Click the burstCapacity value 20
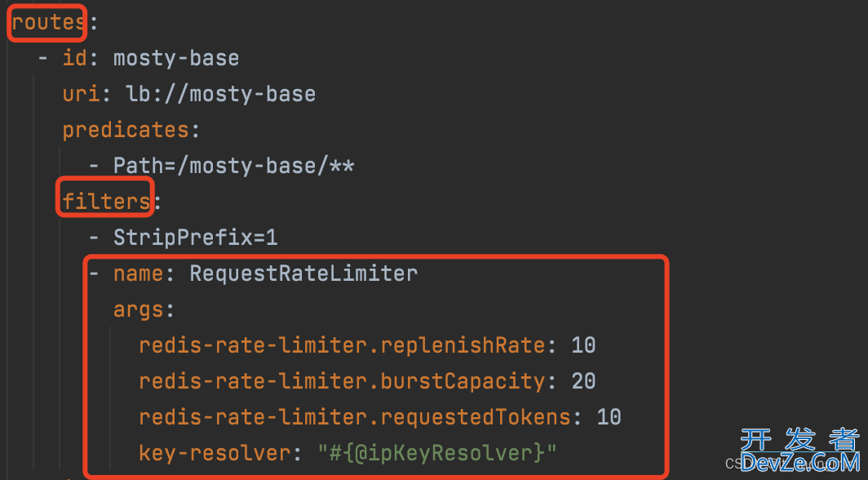Image resolution: width=868 pixels, height=480 pixels. click(583, 381)
